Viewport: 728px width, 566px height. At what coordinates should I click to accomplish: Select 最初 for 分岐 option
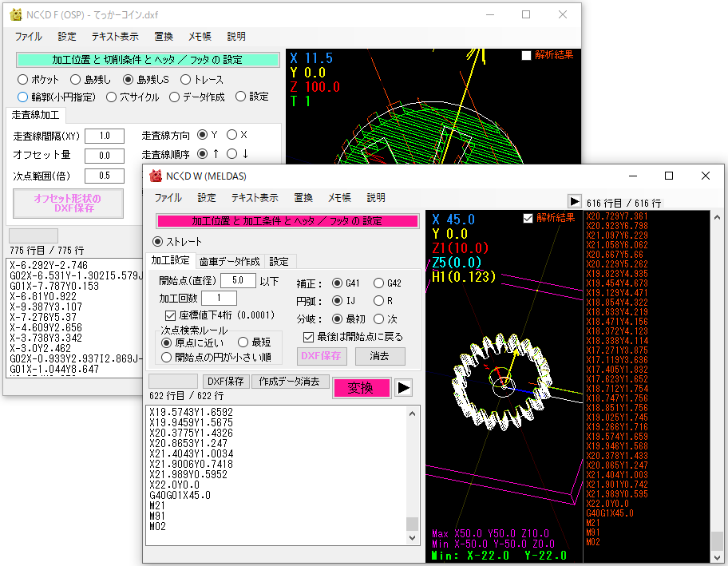[337, 319]
